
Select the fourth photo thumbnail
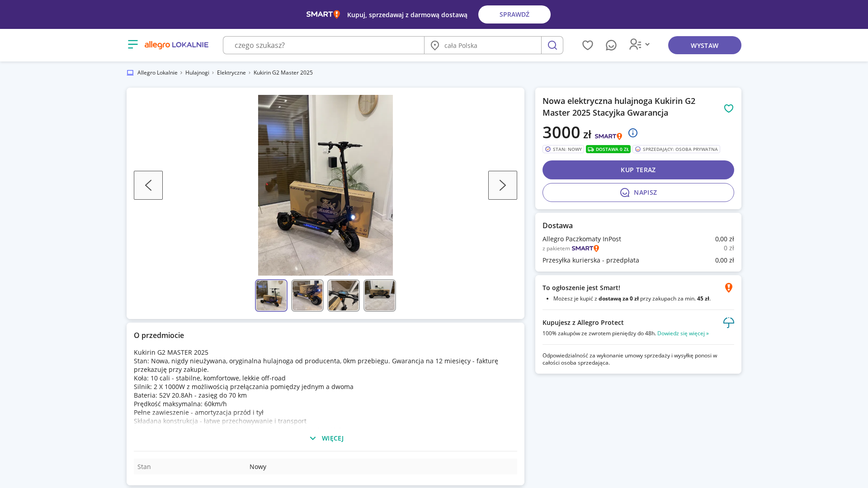[x=380, y=296]
